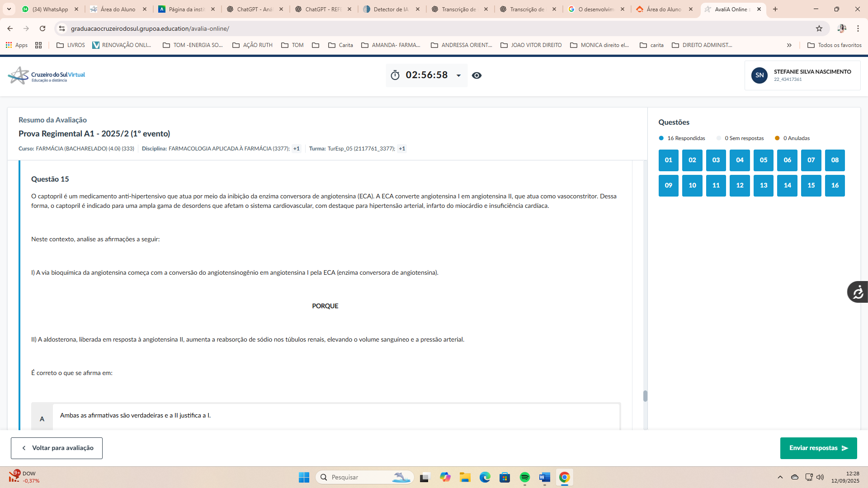The width and height of the screenshot is (868, 488).
Task: Show more bookmarks chevron
Action: [x=789, y=45]
